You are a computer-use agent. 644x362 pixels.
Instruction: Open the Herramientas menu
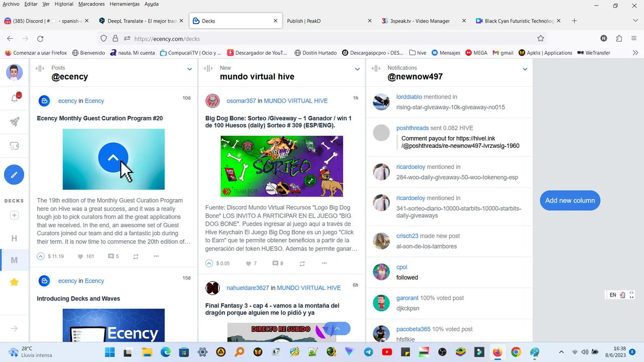124,4
